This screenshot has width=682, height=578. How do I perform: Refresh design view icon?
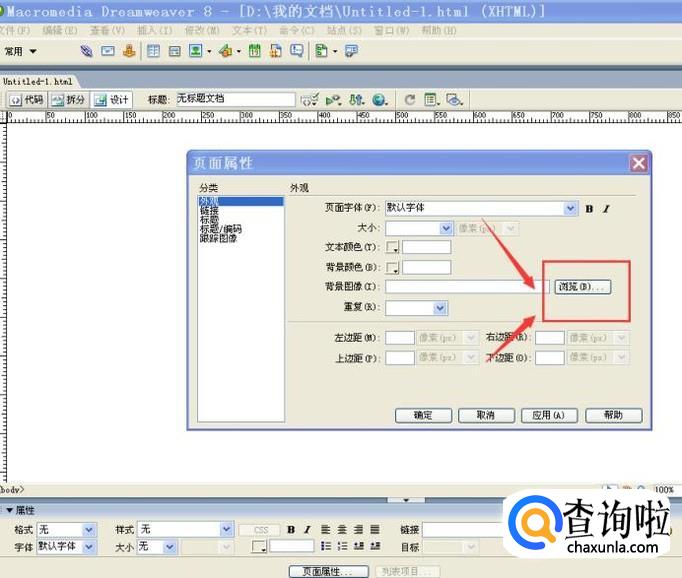[409, 100]
